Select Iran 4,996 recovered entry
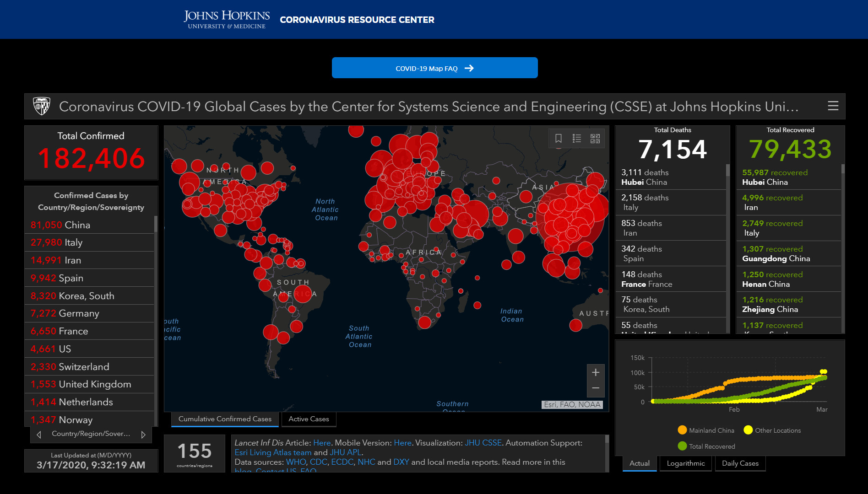This screenshot has width=868, height=494. 789,203
